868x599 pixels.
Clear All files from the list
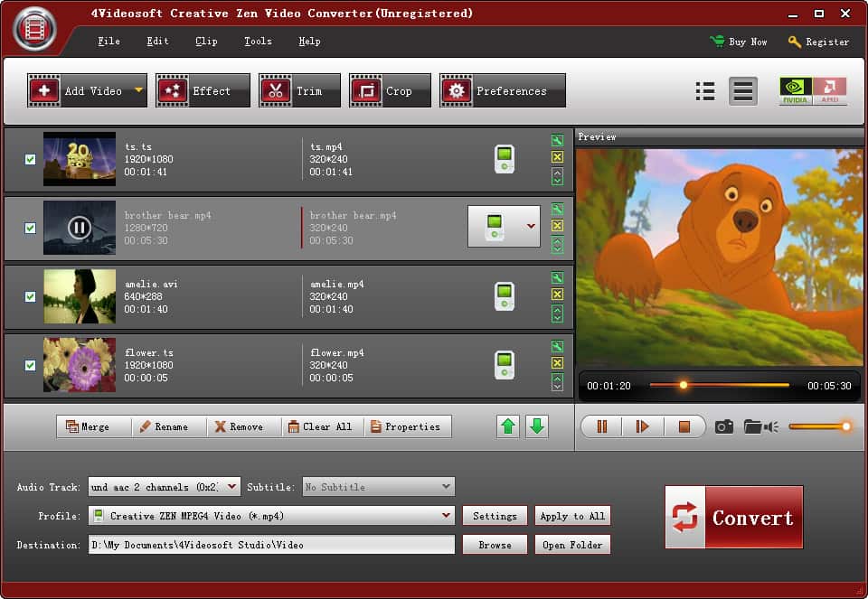321,426
